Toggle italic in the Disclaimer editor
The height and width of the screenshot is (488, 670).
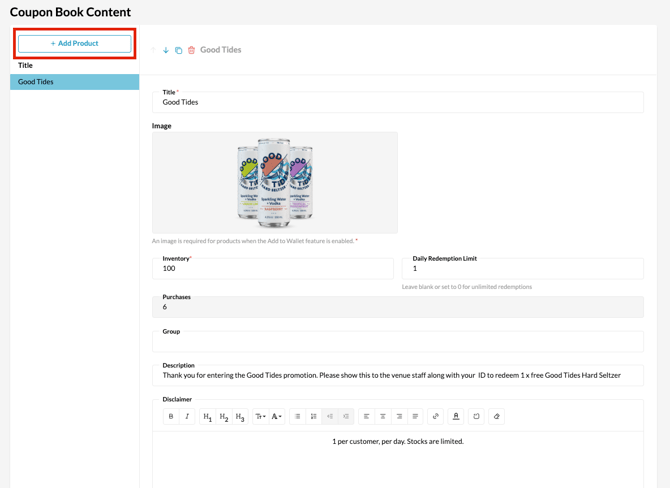point(187,416)
